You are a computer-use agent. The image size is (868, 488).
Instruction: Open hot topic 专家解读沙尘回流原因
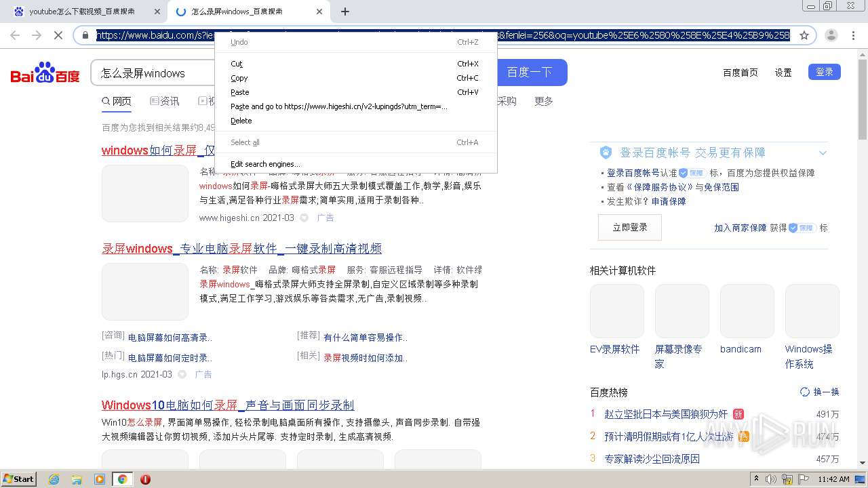pyautogui.click(x=652, y=459)
